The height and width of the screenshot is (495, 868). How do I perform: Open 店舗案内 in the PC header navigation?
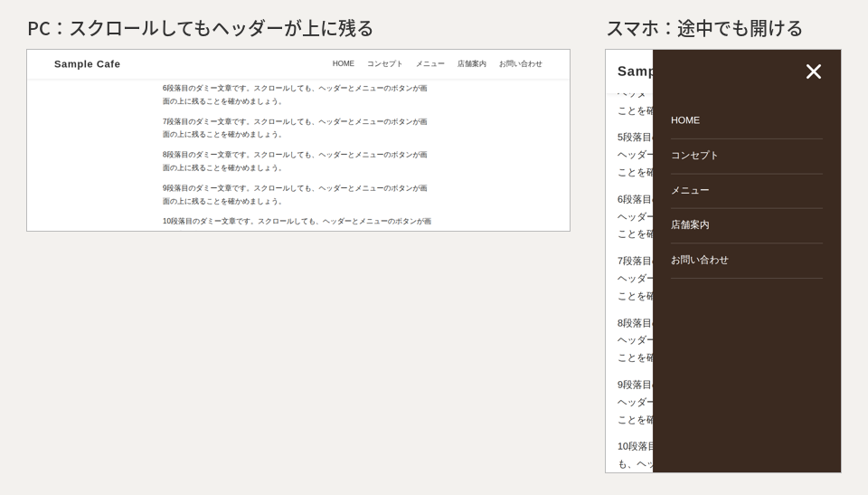(x=472, y=63)
